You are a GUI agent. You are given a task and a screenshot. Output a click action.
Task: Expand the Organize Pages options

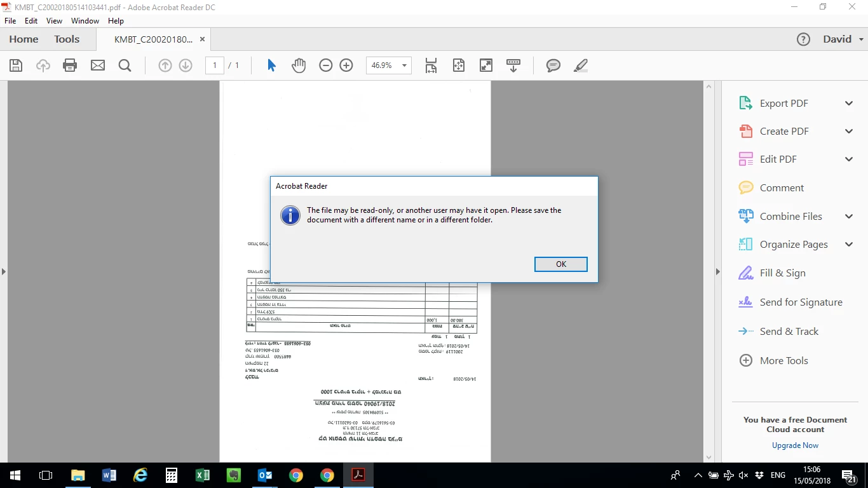[849, 245]
